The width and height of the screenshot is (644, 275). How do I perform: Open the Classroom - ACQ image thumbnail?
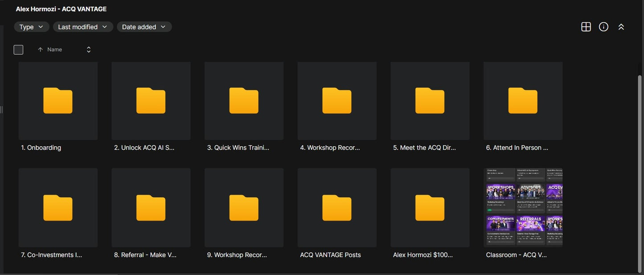(x=523, y=207)
